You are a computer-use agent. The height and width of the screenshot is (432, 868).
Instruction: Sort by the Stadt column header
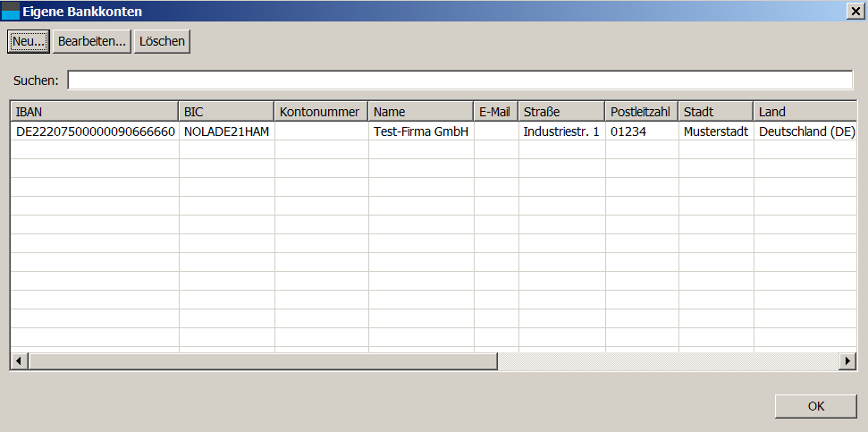tap(716, 111)
